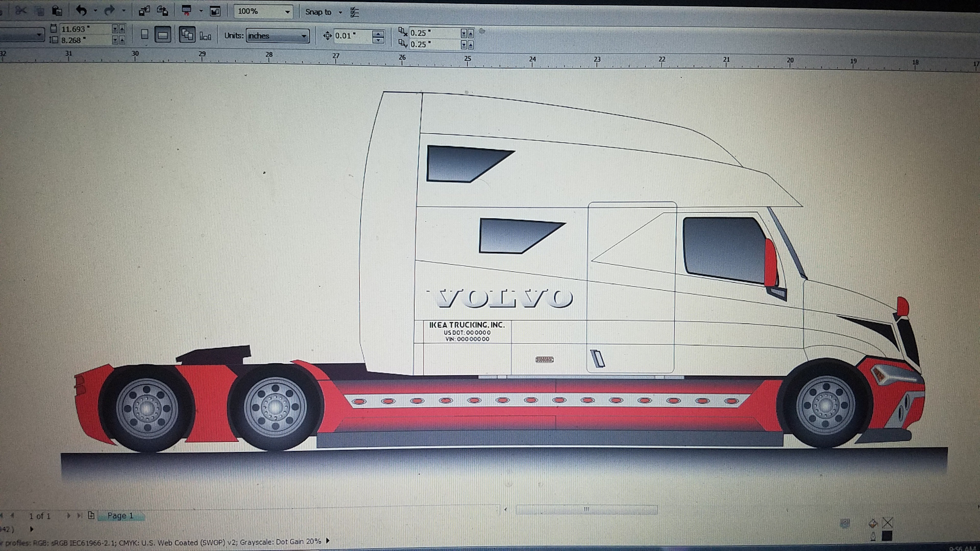Open the snapping Options icon
The image size is (980, 551).
pyautogui.click(x=355, y=12)
